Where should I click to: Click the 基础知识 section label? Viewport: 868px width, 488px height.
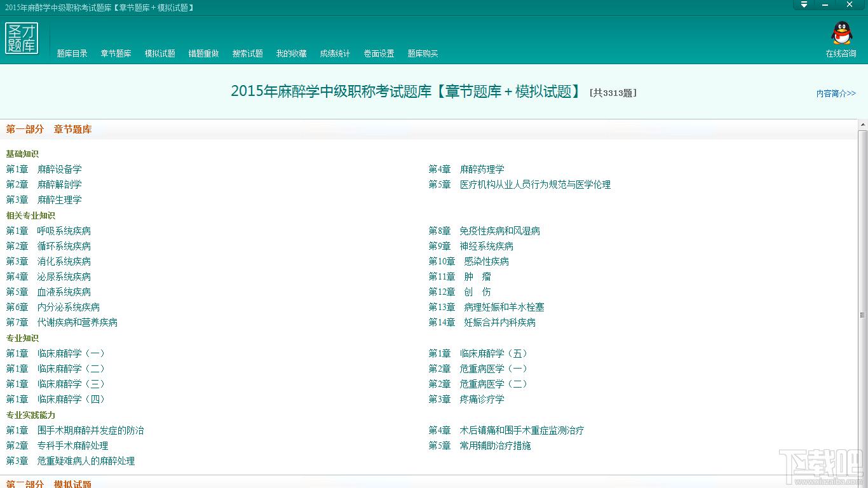22,154
